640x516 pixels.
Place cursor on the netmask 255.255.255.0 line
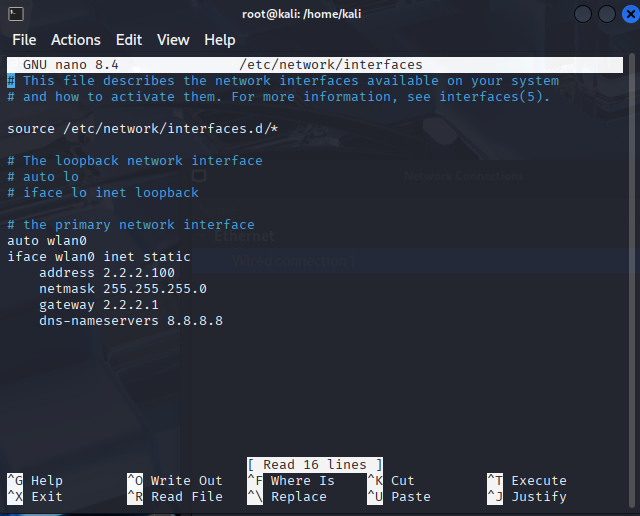pos(122,289)
